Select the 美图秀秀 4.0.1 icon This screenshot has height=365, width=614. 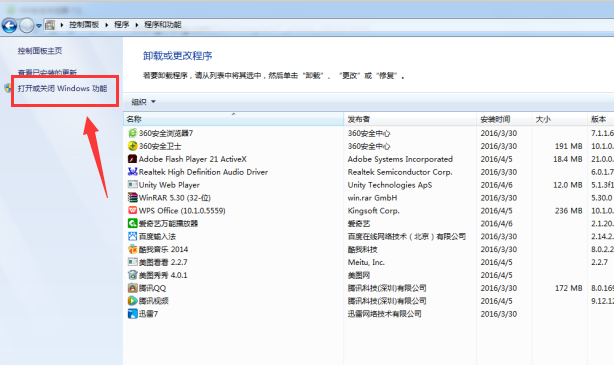(132, 275)
